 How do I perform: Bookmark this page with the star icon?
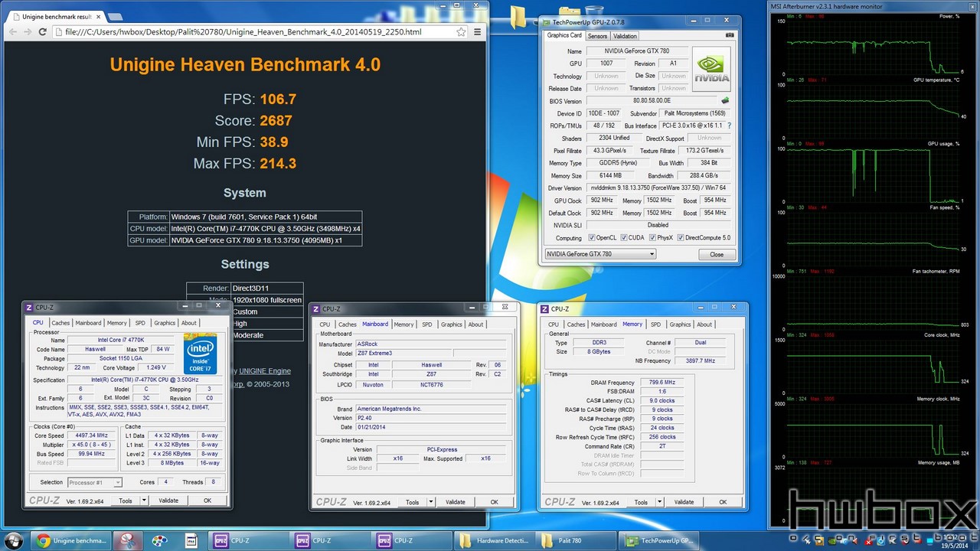tap(461, 32)
